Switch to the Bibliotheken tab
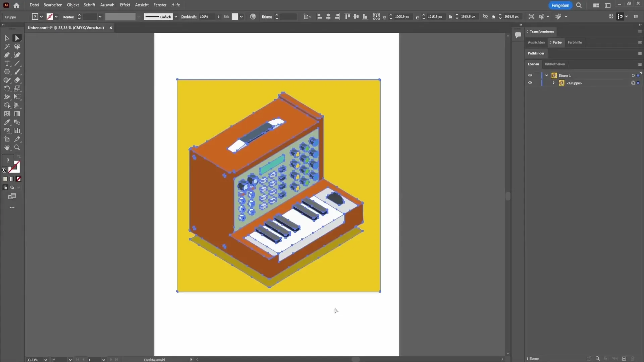 [555, 64]
